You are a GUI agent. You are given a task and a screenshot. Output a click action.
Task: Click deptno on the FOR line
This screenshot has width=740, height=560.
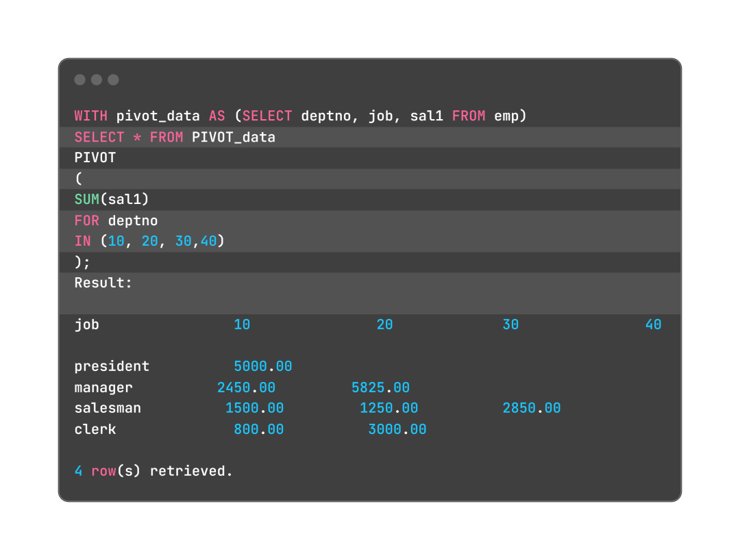tap(133, 220)
